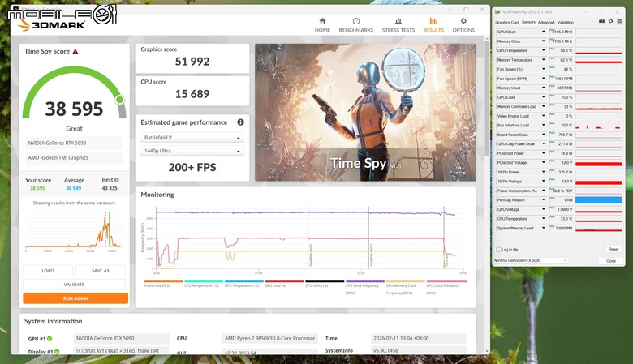Toggle CPU Clock Frequency legend in Monitoring
The width and height of the screenshot is (633, 364).
click(x=365, y=288)
